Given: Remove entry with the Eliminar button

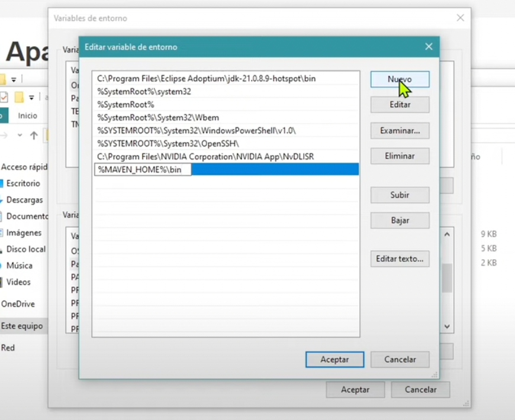Looking at the screenshot, I should click(400, 156).
